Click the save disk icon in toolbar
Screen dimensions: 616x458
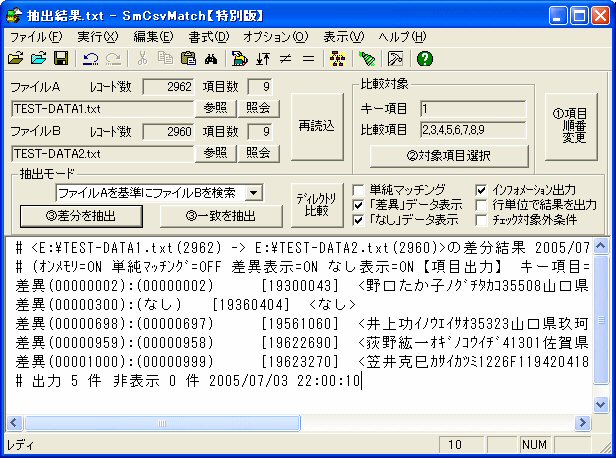(x=61, y=59)
